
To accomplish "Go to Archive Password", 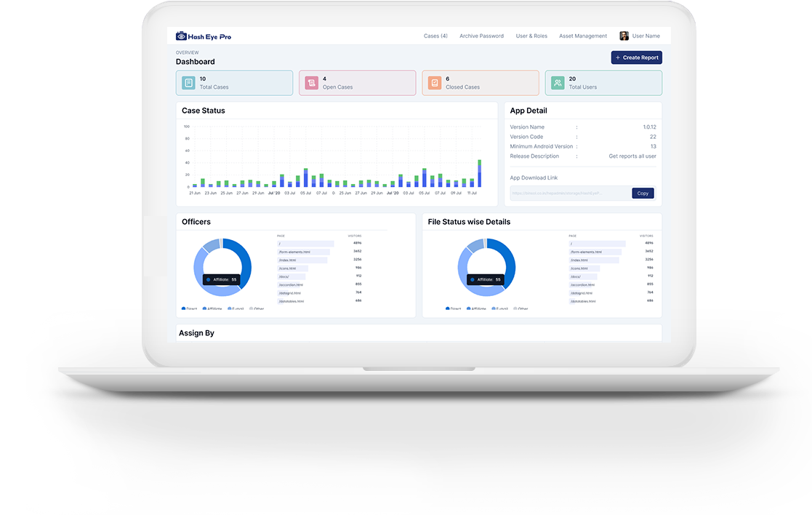I will (482, 36).
